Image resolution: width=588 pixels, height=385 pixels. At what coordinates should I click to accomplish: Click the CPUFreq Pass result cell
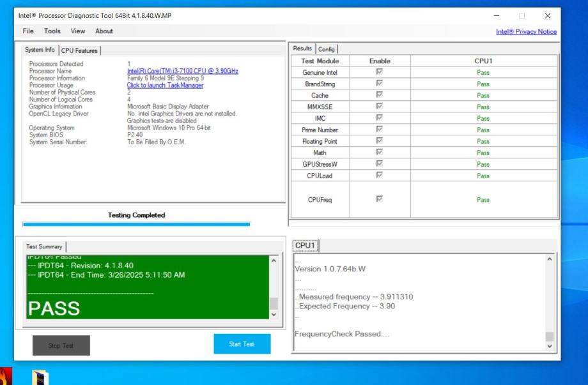tap(483, 200)
